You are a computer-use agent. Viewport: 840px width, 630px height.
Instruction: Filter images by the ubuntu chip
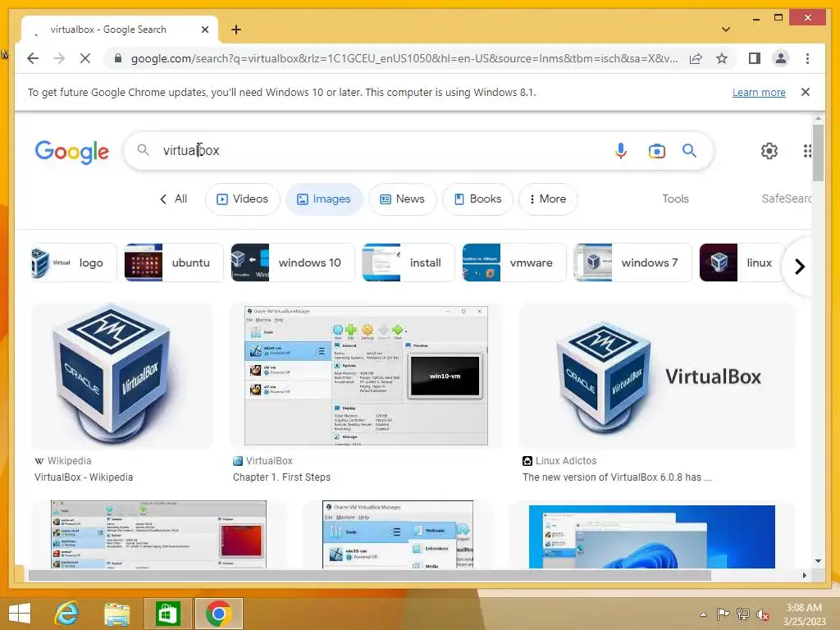tap(174, 262)
